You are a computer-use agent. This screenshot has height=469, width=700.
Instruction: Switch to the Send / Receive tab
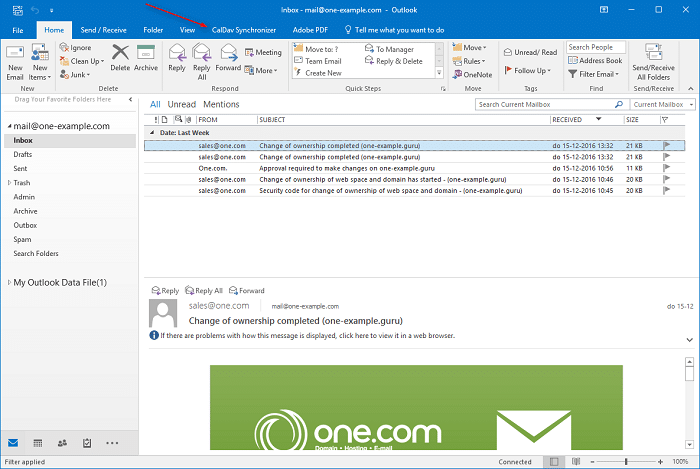104,30
